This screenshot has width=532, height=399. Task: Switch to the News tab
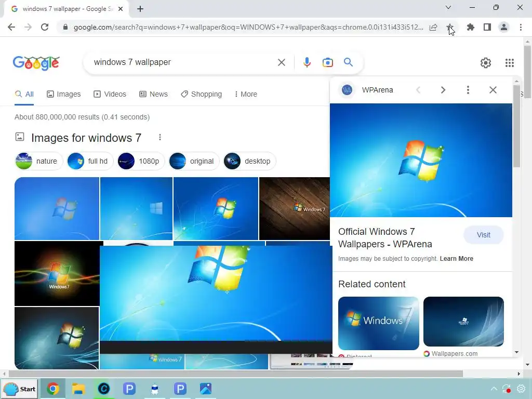pos(153,94)
